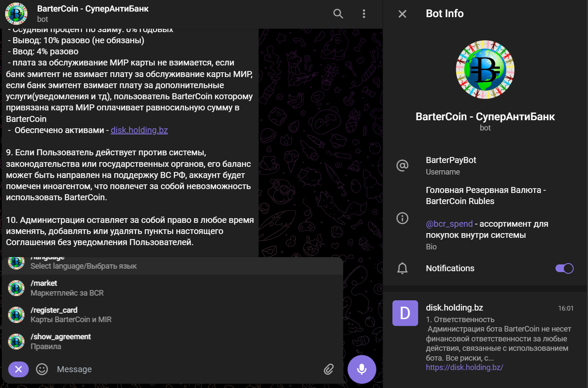Open the disk.holding.bz link in chat message

click(x=139, y=130)
